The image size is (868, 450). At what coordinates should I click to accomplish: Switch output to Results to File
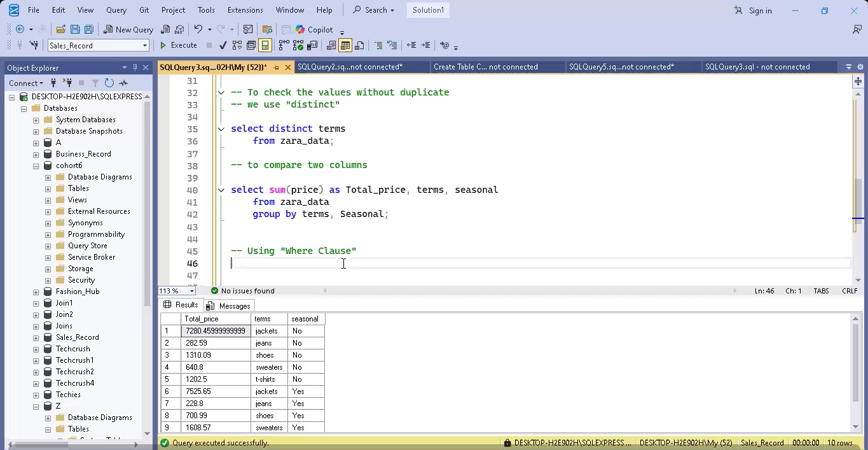coord(359,45)
